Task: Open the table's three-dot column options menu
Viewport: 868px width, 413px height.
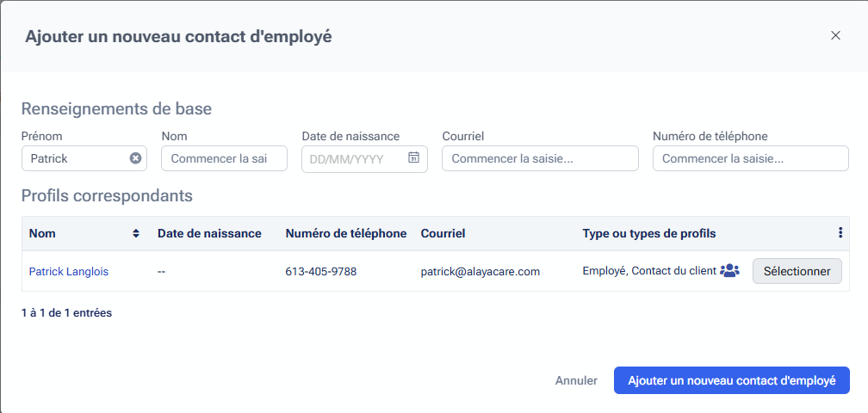Action: pyautogui.click(x=840, y=233)
